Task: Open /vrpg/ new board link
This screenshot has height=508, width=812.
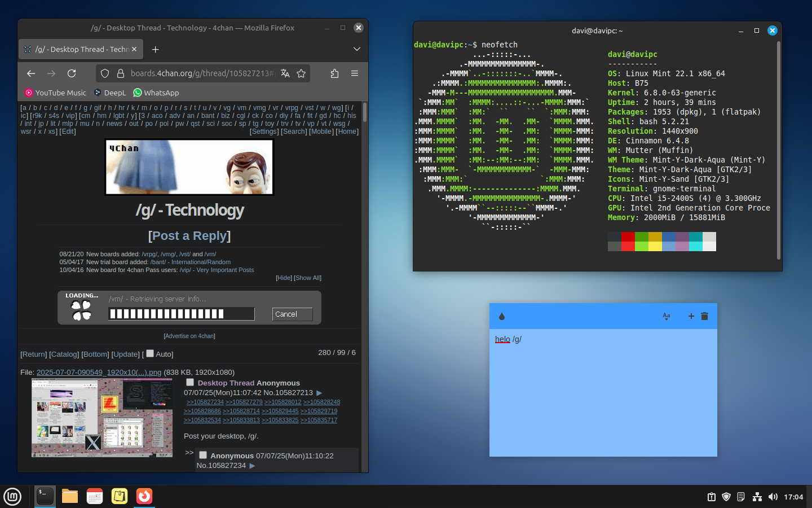Action: click(x=149, y=254)
